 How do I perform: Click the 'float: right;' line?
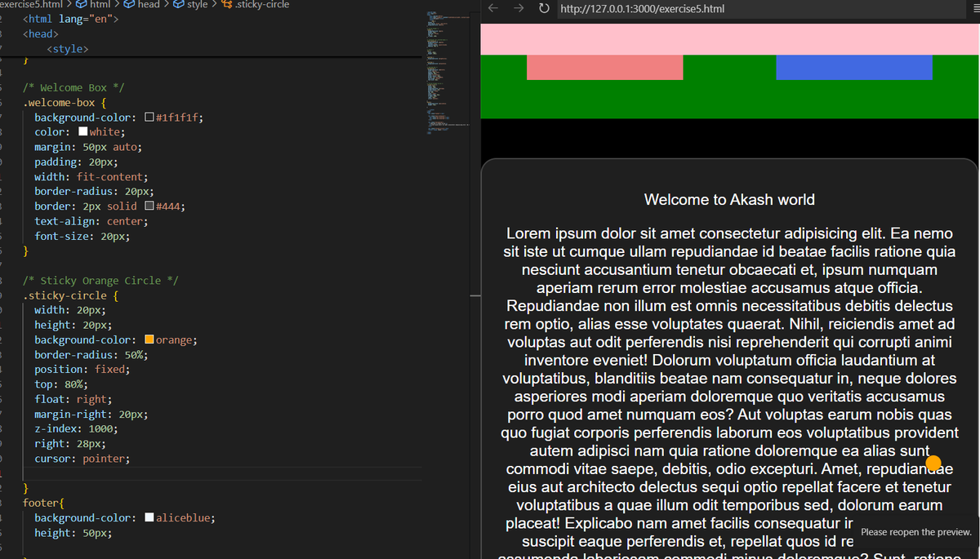[x=73, y=399]
